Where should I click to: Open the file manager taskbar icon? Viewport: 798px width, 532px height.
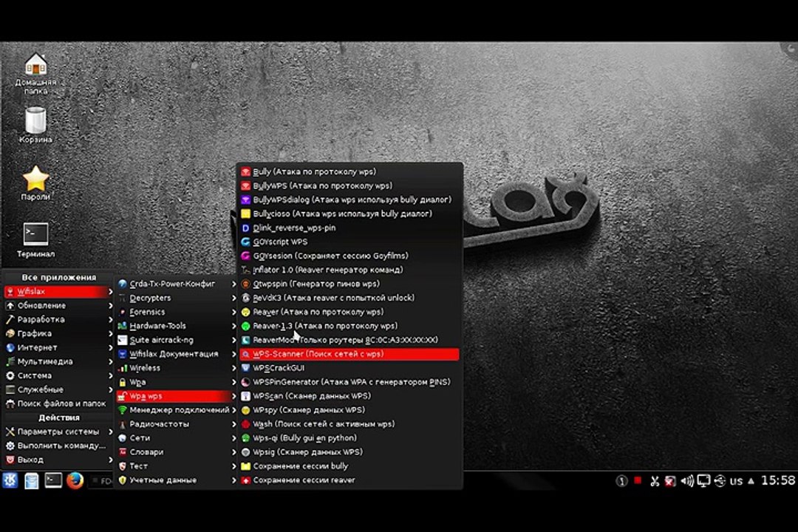32,480
